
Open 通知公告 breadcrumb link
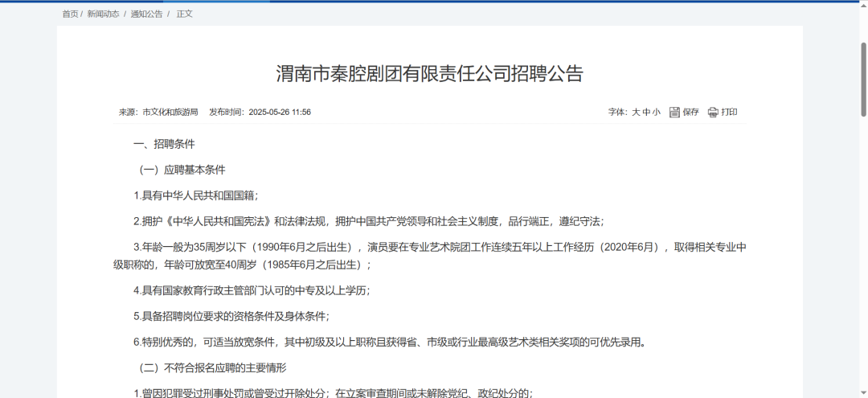[146, 14]
